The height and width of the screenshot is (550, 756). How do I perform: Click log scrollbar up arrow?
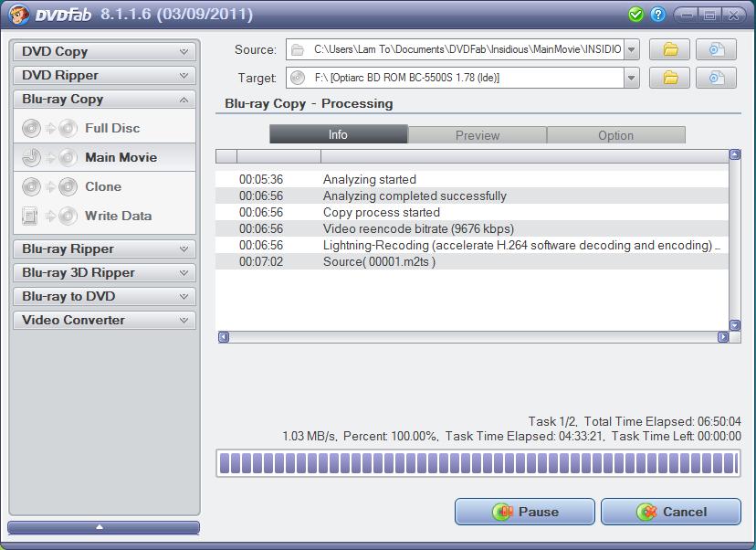point(735,154)
